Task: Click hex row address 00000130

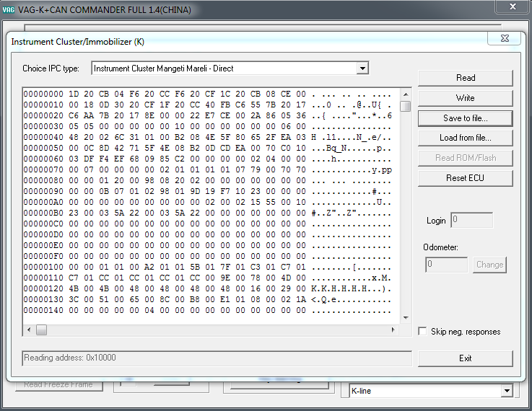Action: pyautogui.click(x=43, y=300)
